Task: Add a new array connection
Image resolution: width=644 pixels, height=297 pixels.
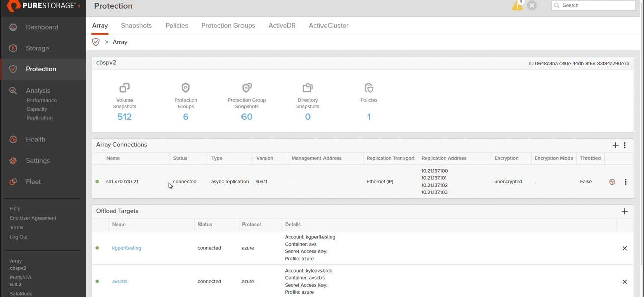Action: point(615,145)
